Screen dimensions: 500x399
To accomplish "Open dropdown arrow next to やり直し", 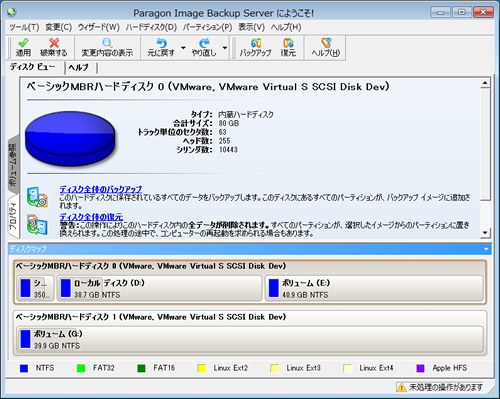I will pyautogui.click(x=225, y=48).
